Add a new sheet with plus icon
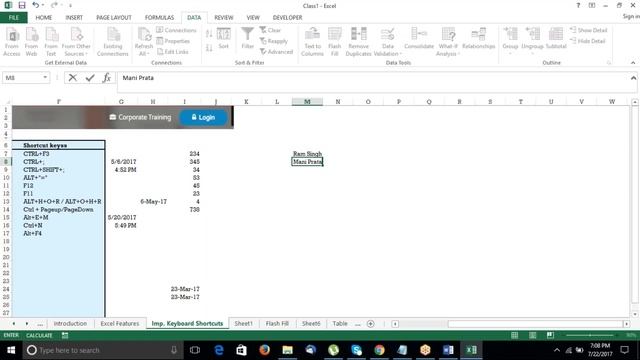This screenshot has width=640, height=360. (x=371, y=324)
